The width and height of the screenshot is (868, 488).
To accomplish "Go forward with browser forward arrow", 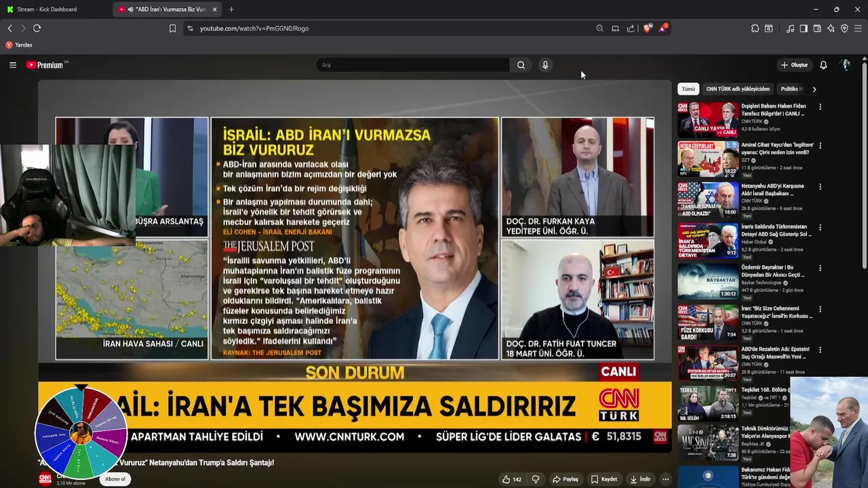I will click(22, 28).
